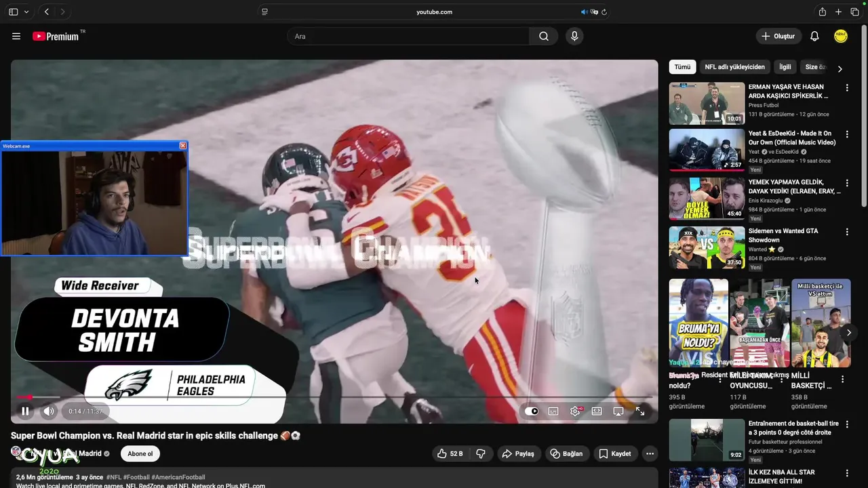
Task: Subscribe with the Abone ol button
Action: (140, 453)
